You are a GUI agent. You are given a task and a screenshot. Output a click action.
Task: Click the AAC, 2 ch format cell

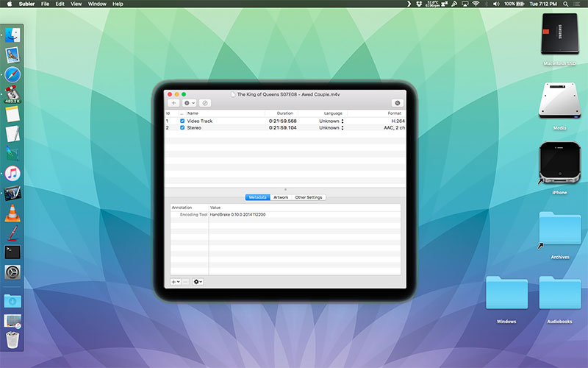[394, 127]
